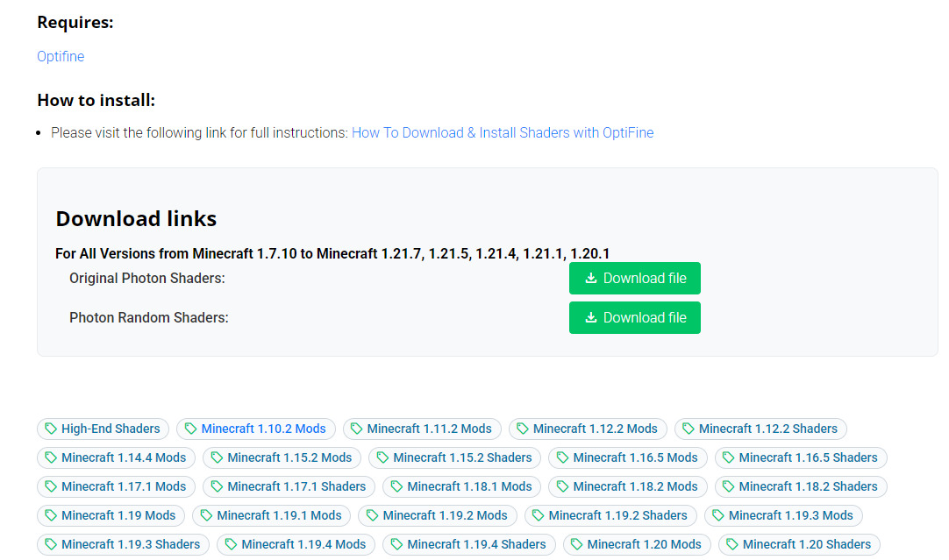Click the tag icon beside Minecraft 1.19.1 Mods

pyautogui.click(x=206, y=516)
